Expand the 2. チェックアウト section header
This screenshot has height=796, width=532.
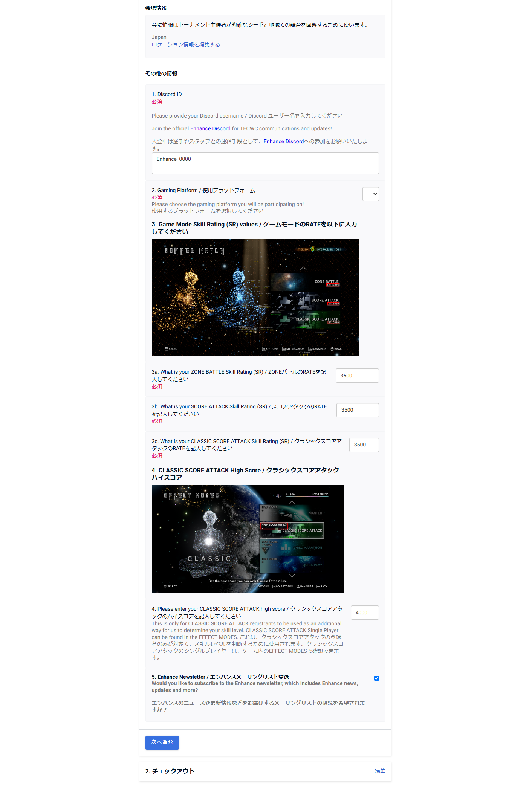tap(170, 771)
